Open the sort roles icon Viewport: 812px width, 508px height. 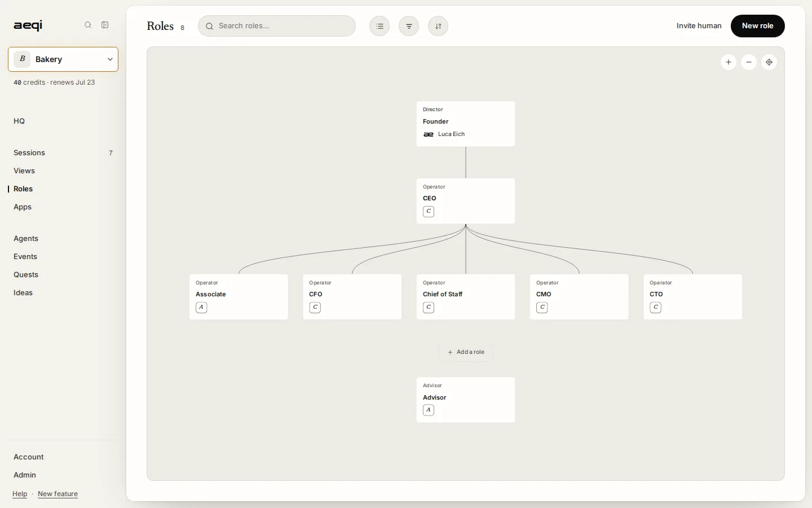click(x=438, y=26)
